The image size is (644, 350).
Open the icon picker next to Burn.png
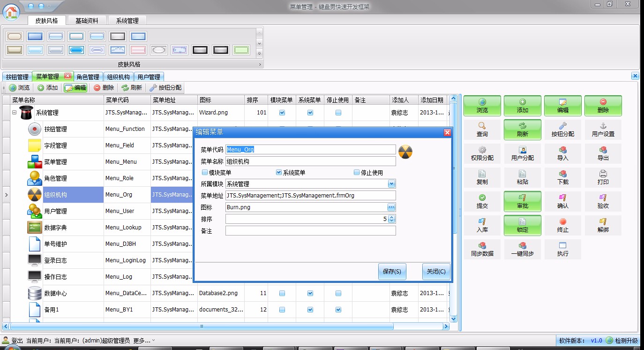(x=391, y=207)
